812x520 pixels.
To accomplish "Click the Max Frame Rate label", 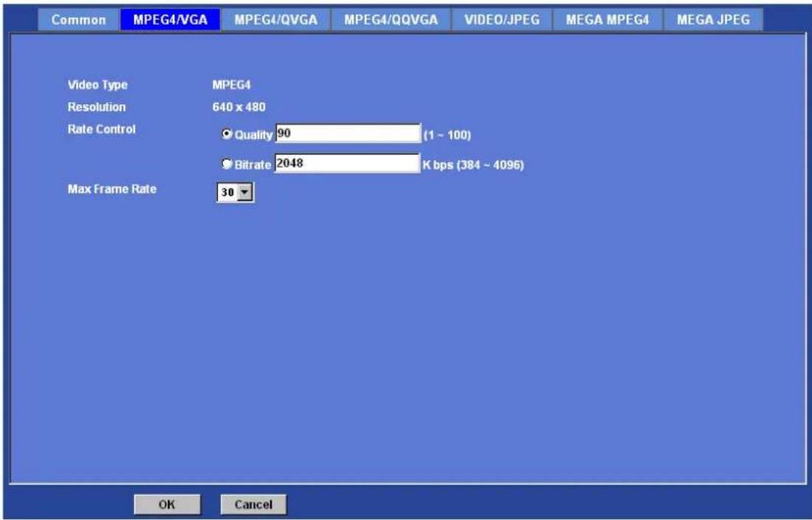I will [x=112, y=189].
